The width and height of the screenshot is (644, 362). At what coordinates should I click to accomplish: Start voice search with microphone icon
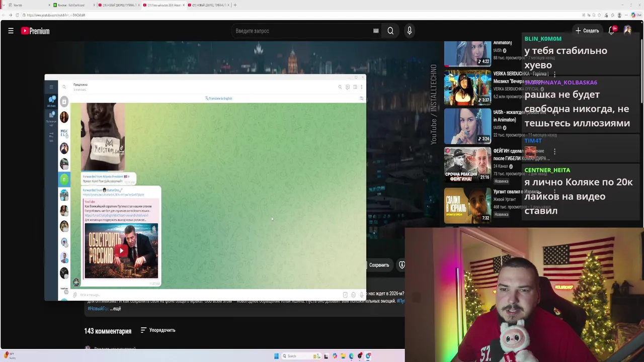pyautogui.click(x=410, y=31)
